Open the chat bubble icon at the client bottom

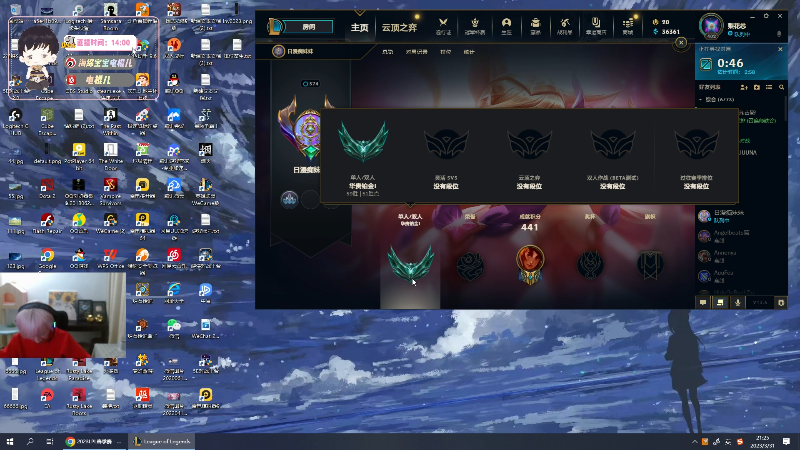tap(703, 303)
